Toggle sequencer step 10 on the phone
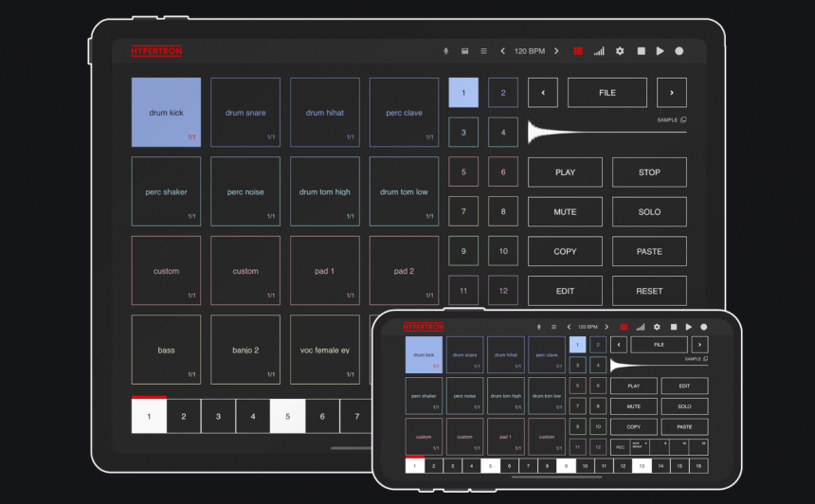The image size is (815, 504). 585,466
